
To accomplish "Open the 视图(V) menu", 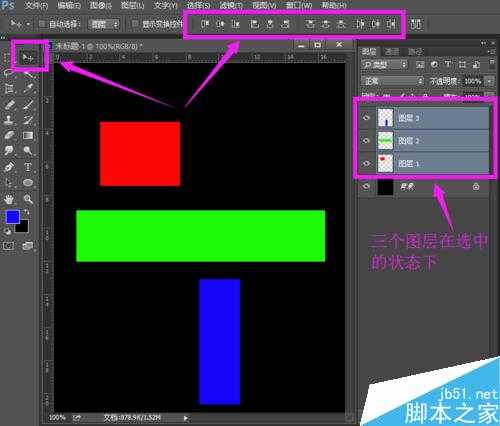I will pyautogui.click(x=264, y=5).
